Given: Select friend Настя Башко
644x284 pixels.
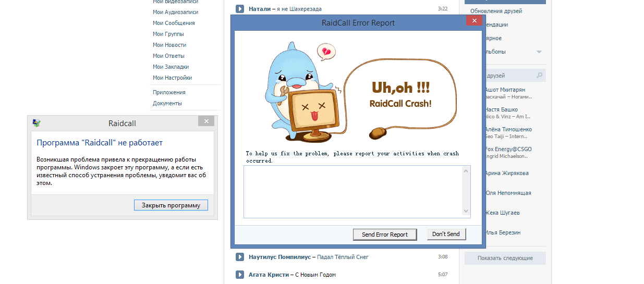Looking at the screenshot, I should (502, 109).
